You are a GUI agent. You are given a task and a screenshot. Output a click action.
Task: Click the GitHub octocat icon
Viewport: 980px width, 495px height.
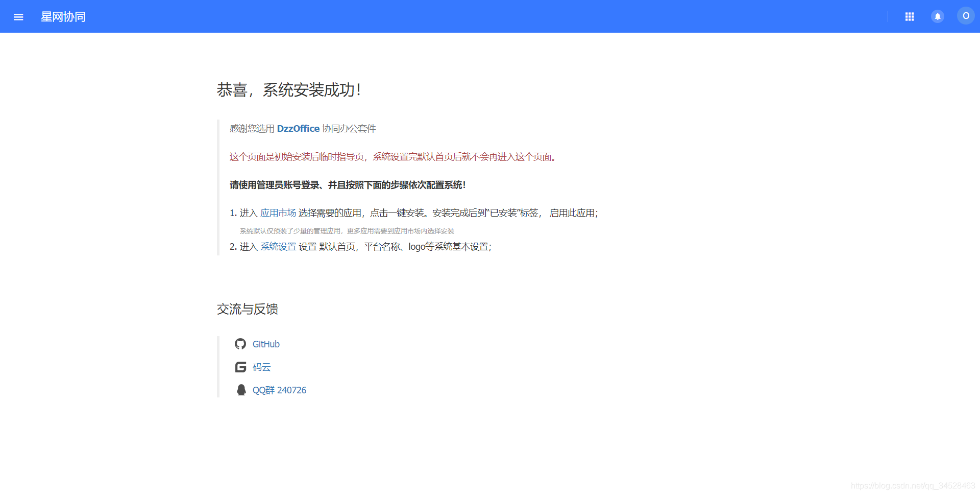pos(240,344)
